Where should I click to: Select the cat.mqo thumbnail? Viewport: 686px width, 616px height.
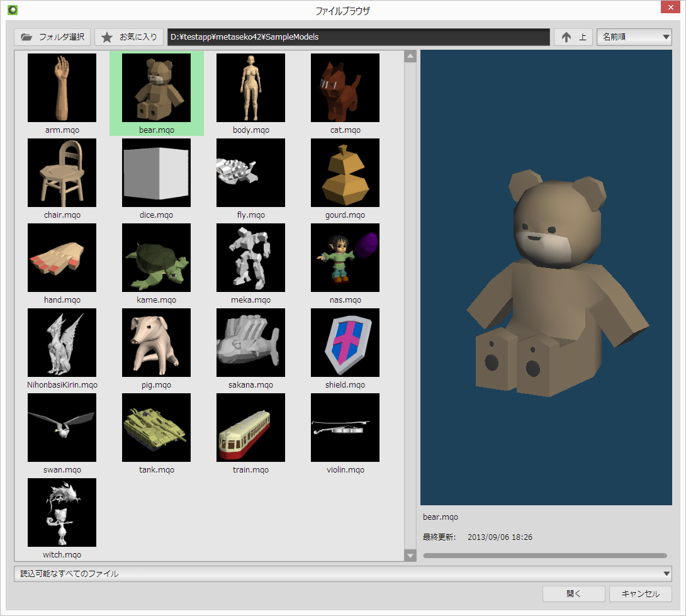coord(345,88)
